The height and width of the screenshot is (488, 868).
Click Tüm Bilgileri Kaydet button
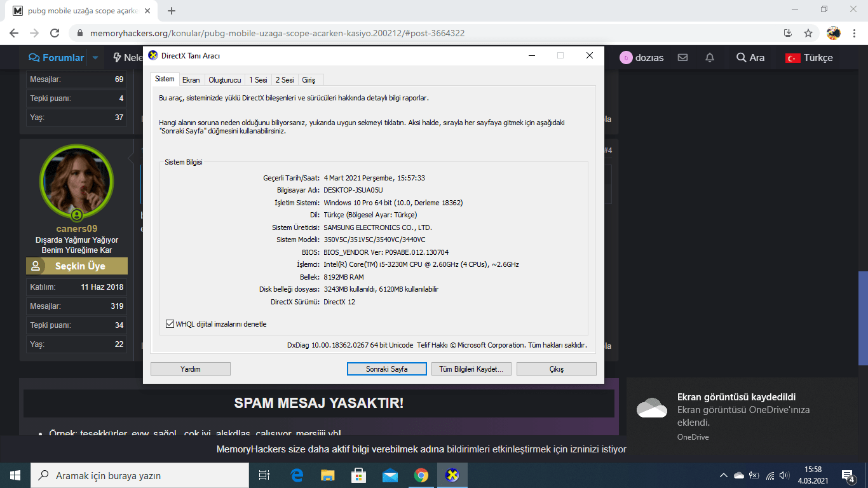coord(471,369)
